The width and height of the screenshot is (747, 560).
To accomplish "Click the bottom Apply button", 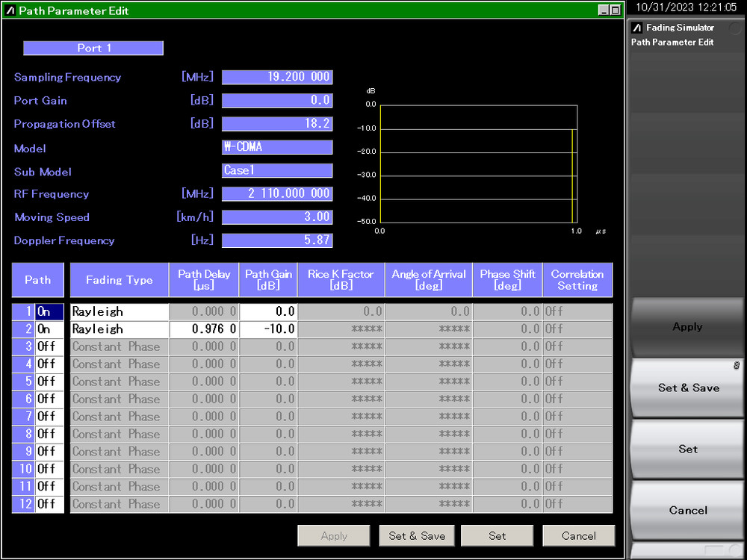I will 334,535.
